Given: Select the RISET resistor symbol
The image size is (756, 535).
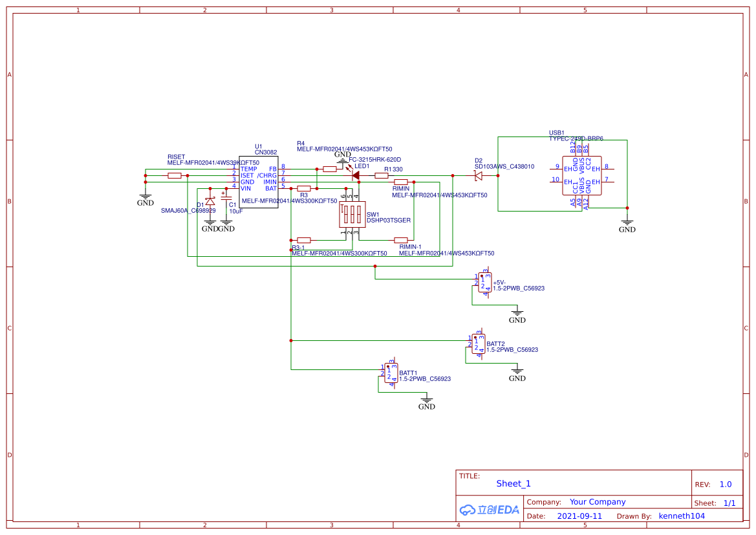Looking at the screenshot, I should tap(175, 175).
